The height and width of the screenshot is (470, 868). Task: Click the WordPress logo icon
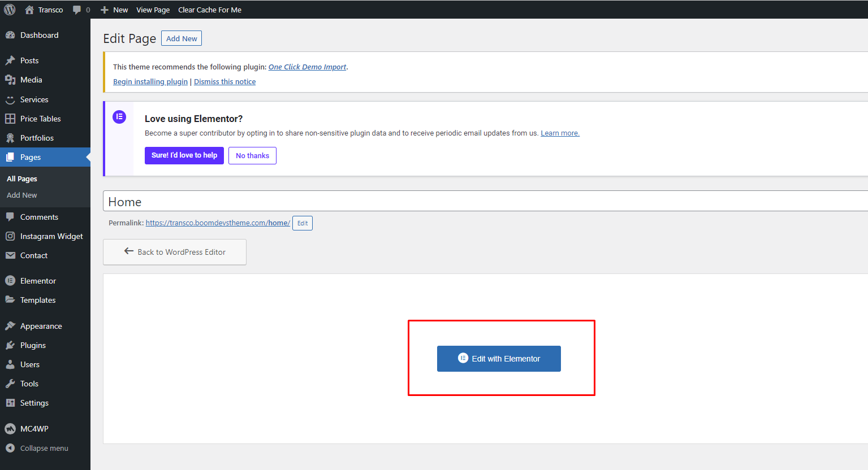tap(10, 10)
